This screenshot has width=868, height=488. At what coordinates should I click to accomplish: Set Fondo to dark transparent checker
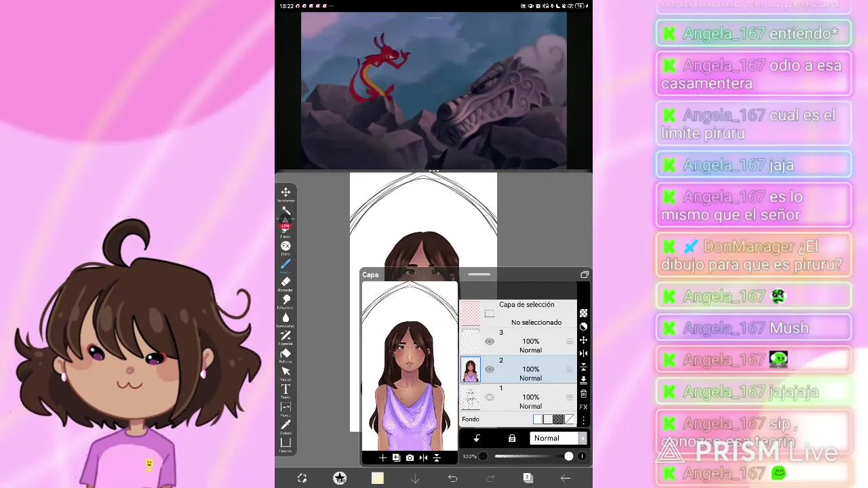click(558, 420)
